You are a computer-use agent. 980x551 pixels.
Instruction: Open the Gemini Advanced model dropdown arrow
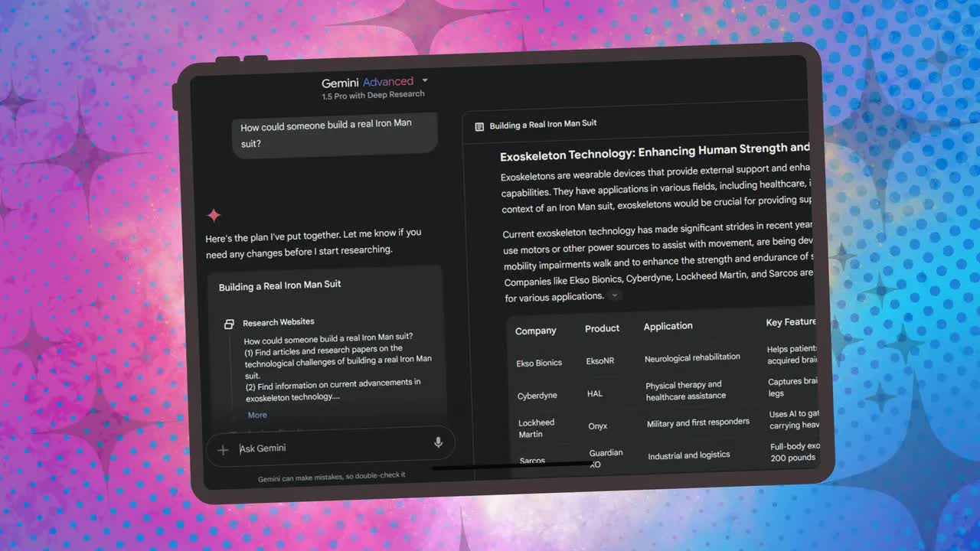pos(425,80)
